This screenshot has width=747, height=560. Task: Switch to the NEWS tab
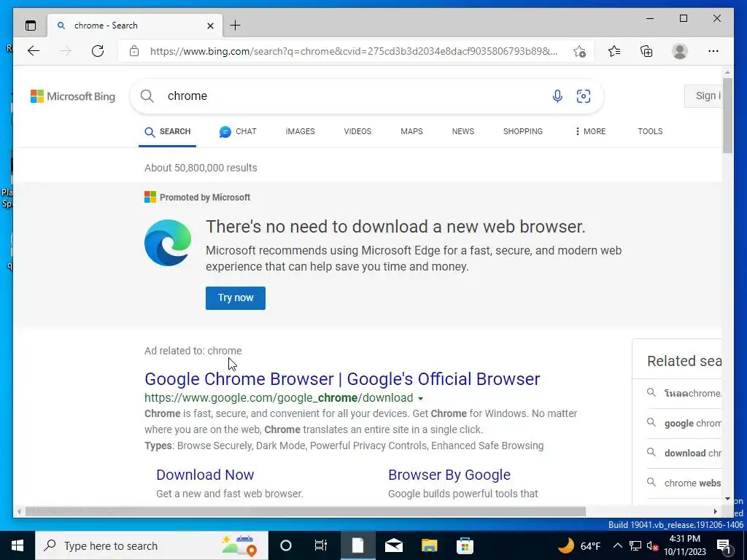(x=463, y=131)
